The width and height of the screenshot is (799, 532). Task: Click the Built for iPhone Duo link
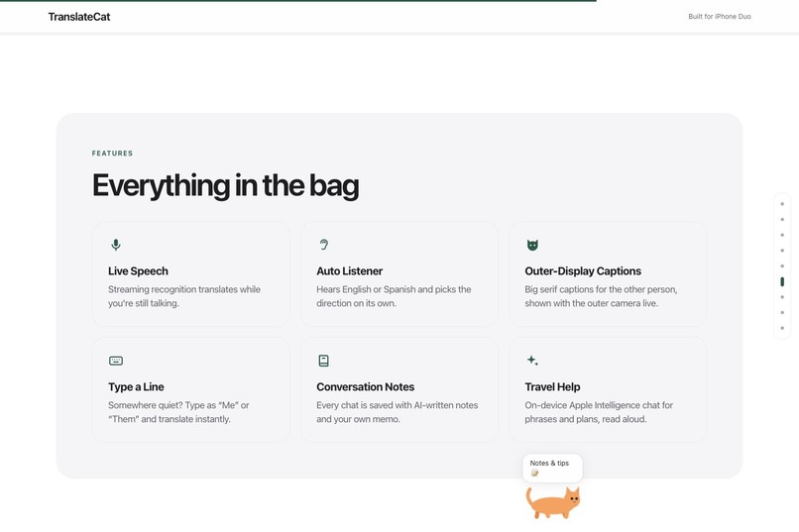pos(720,16)
